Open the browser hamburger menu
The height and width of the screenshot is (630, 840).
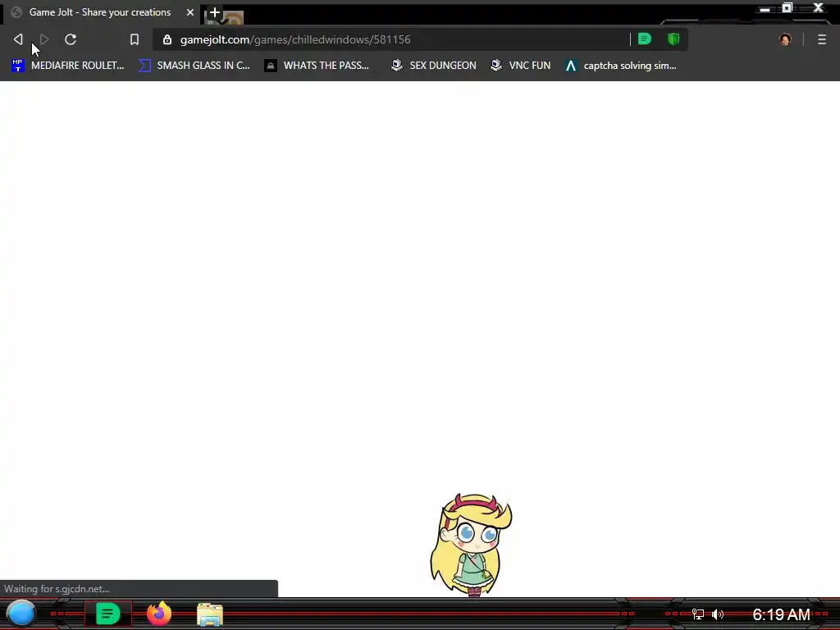pyautogui.click(x=822, y=39)
